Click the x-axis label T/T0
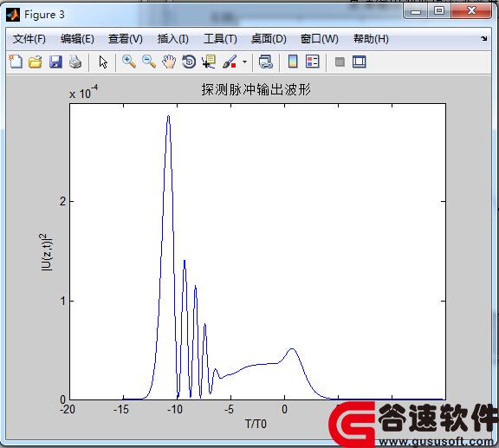Viewport: 499px width, 448px height. click(256, 424)
